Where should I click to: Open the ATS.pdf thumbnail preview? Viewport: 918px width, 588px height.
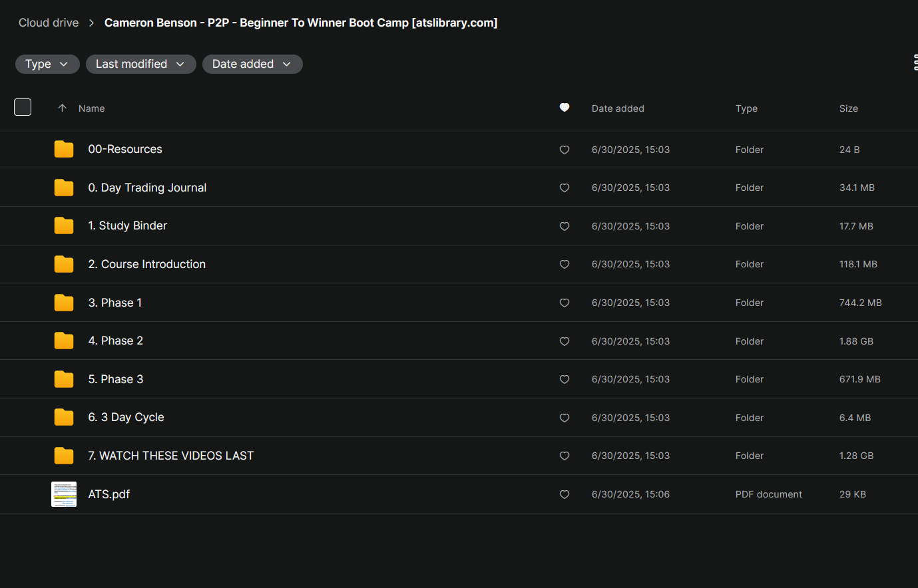(64, 494)
